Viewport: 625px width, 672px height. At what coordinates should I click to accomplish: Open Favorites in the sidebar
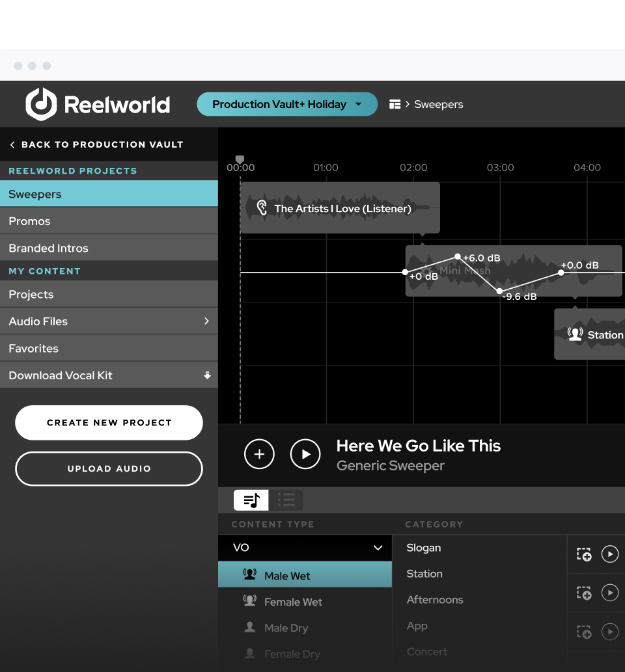[x=109, y=348]
